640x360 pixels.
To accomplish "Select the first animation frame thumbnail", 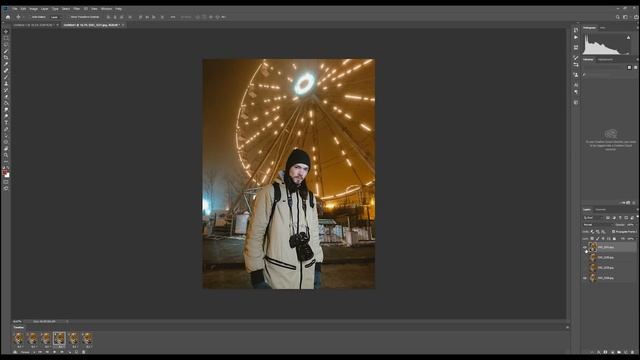I will pos(19,338).
